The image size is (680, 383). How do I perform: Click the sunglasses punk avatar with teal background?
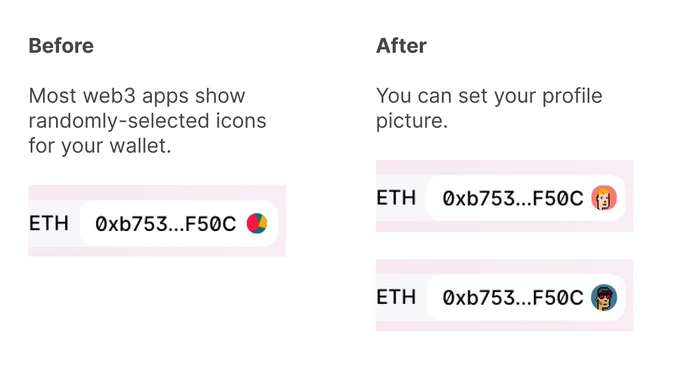pos(604,298)
